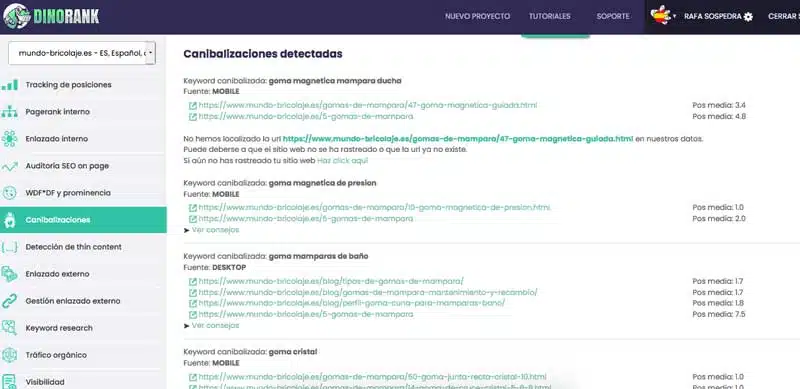Expand Ver consejos under goma mamparas de baño

click(211, 325)
